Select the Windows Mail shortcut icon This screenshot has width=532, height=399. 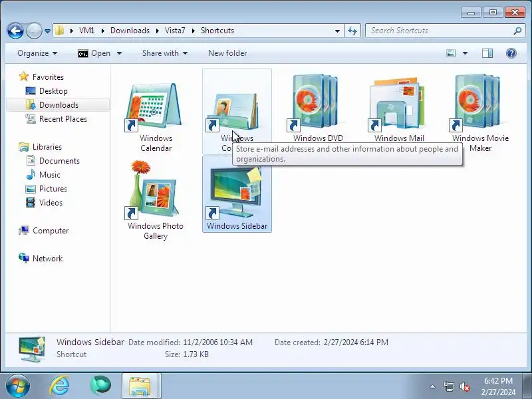click(x=398, y=104)
